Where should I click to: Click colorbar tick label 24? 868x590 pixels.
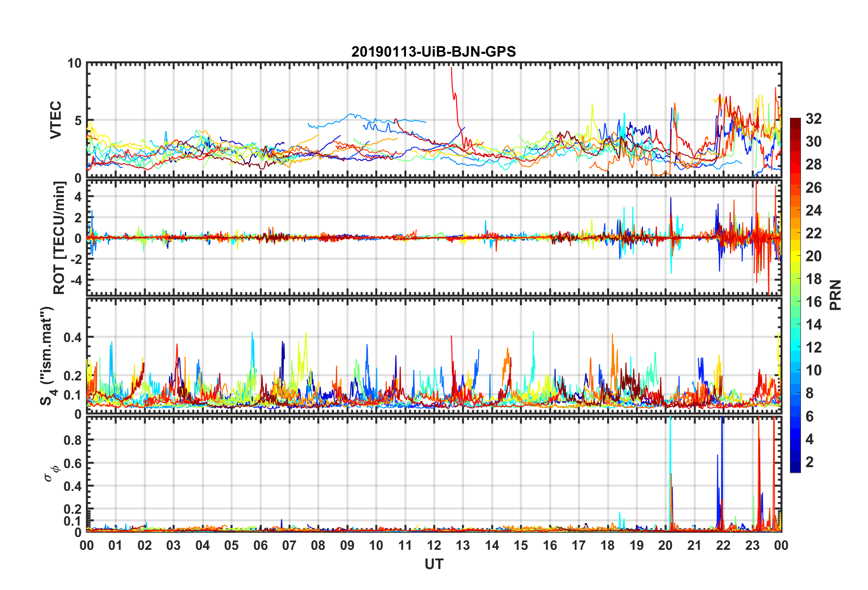(814, 210)
